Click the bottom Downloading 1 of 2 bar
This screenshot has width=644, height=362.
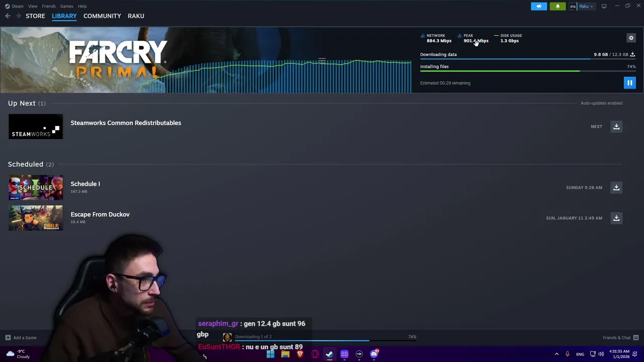[x=326, y=337]
